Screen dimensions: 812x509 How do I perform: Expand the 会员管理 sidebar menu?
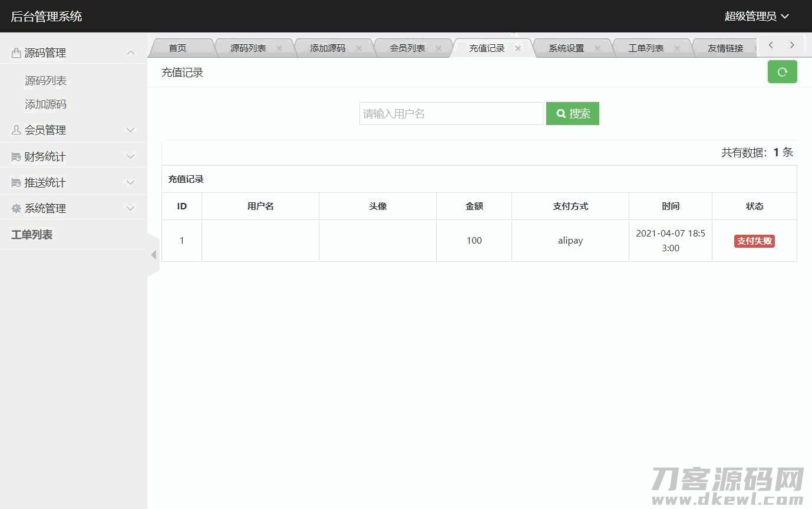[73, 130]
